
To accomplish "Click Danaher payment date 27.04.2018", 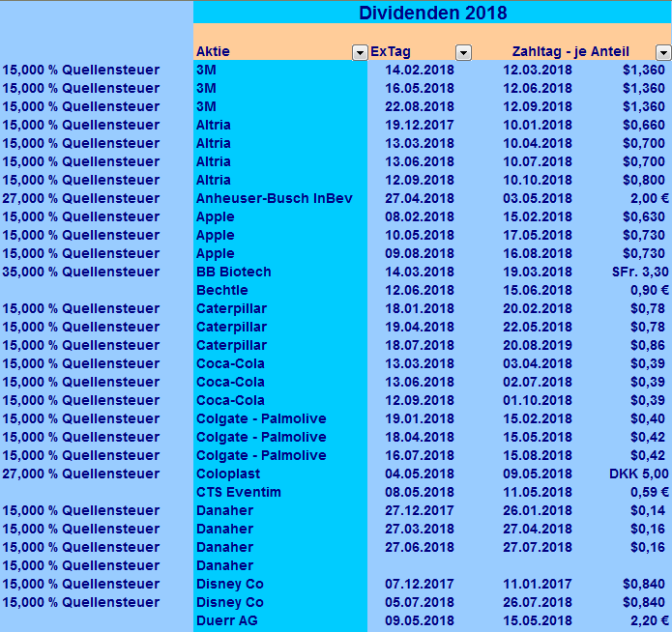I will point(538,529).
